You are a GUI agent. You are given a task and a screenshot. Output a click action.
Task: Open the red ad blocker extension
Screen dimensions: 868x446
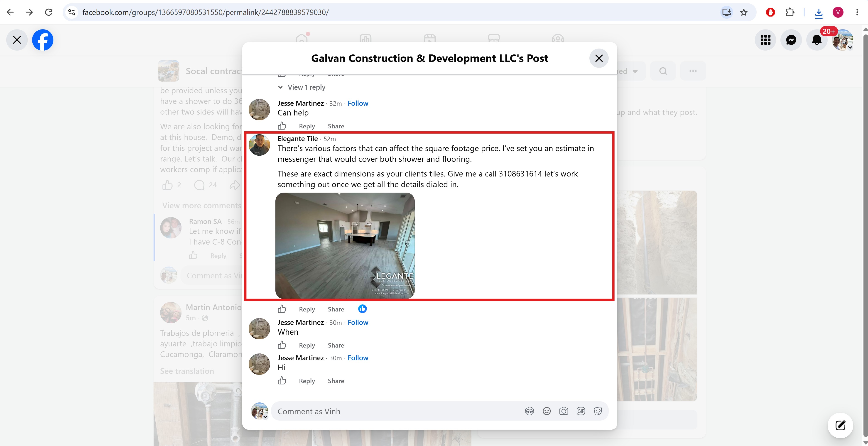tap(770, 12)
